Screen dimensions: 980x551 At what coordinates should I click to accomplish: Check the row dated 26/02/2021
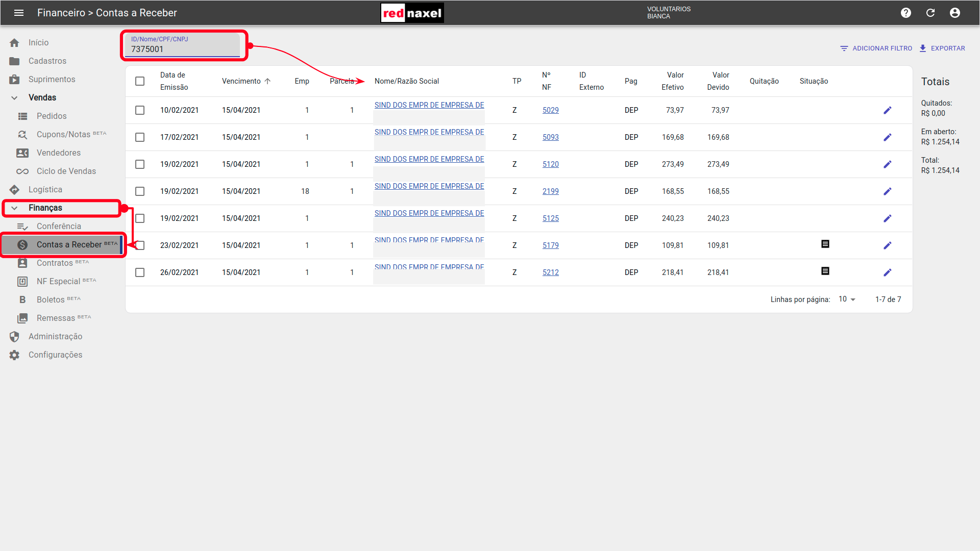tap(140, 272)
